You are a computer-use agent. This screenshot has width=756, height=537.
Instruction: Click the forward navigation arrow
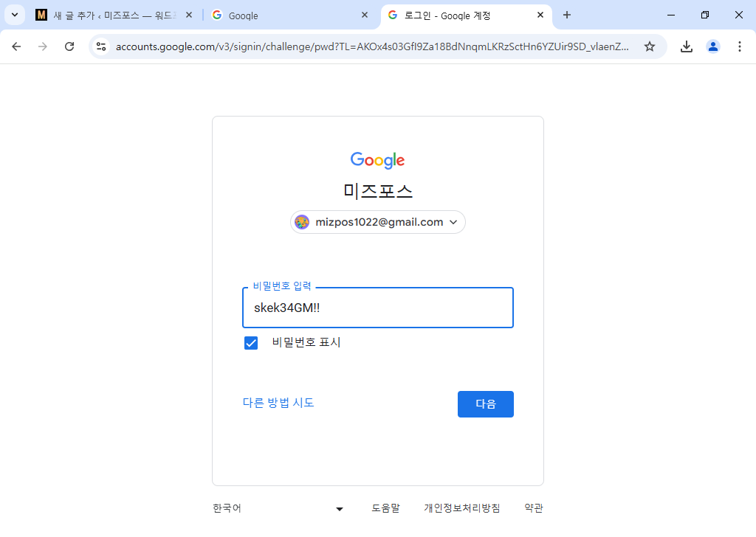coord(43,46)
